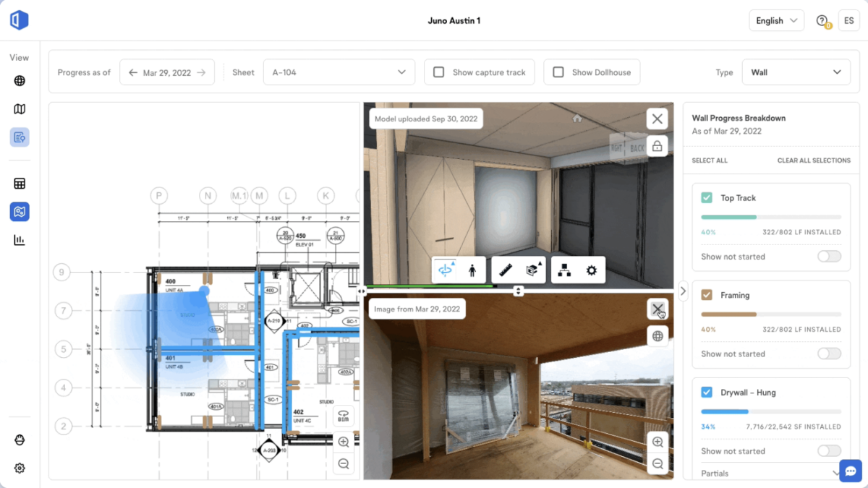Viewport: 868px width, 488px height.
Task: Open the Sheet dropdown showing A-104
Action: click(x=339, y=72)
